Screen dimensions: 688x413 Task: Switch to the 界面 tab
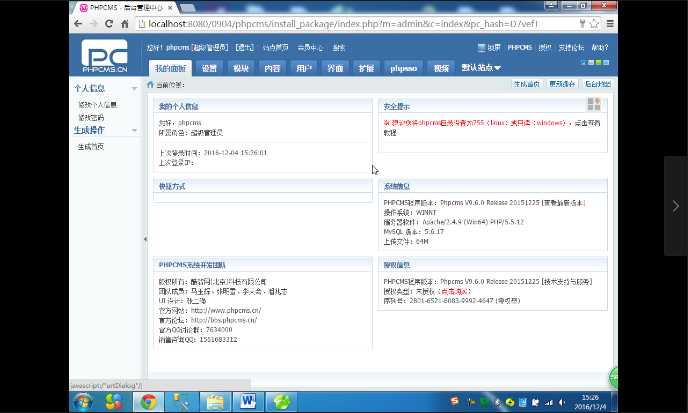point(335,68)
